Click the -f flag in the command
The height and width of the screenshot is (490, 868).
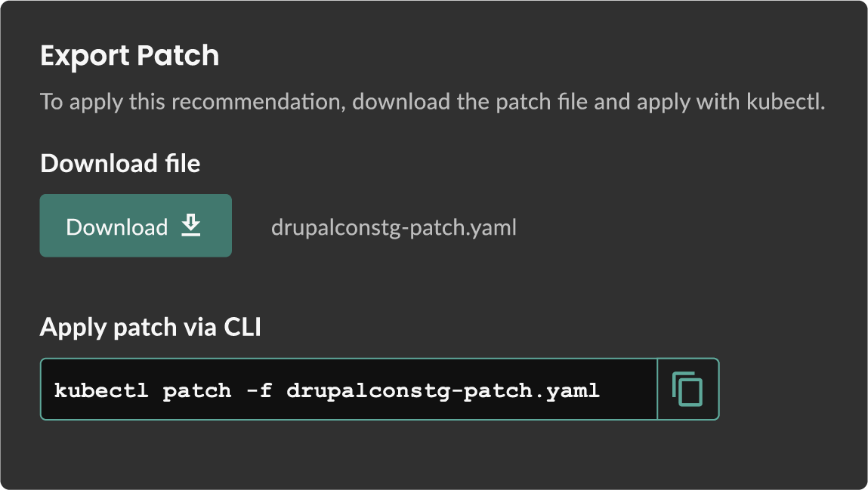pyautogui.click(x=259, y=390)
